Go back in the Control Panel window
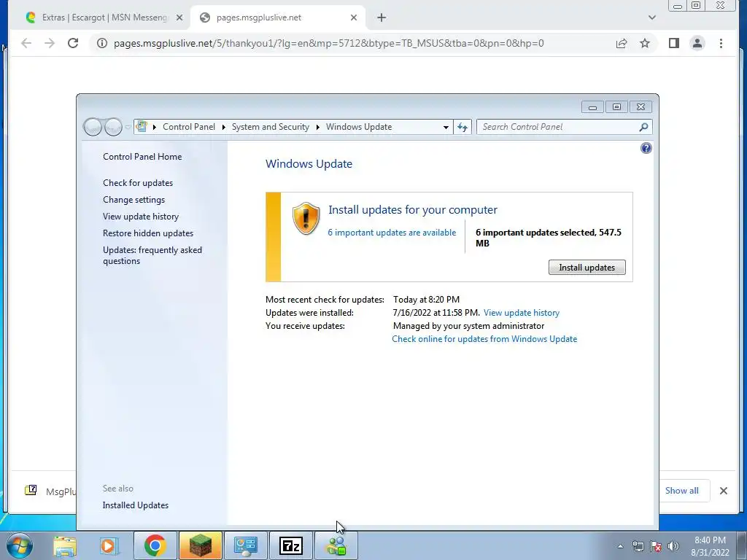Viewport: 747px width, 560px height. [93, 127]
